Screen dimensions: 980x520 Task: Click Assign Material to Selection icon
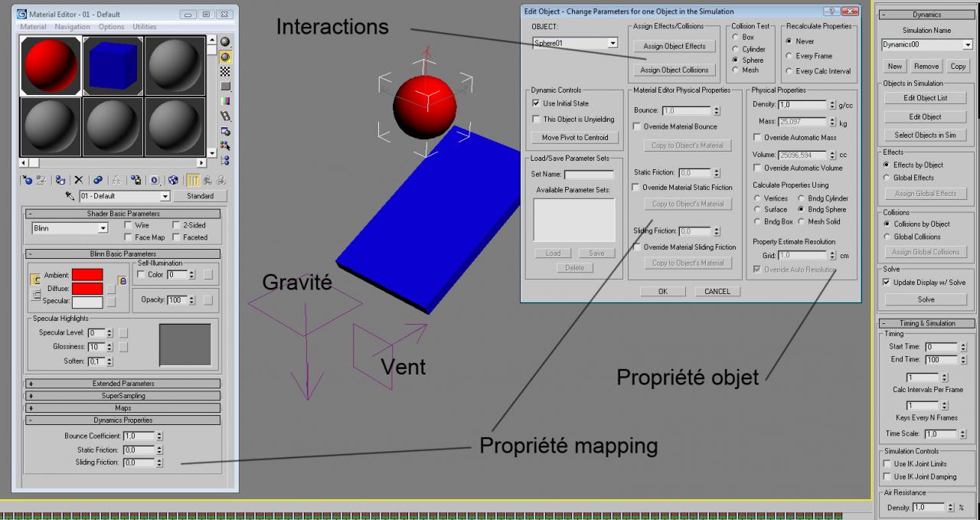(60, 180)
